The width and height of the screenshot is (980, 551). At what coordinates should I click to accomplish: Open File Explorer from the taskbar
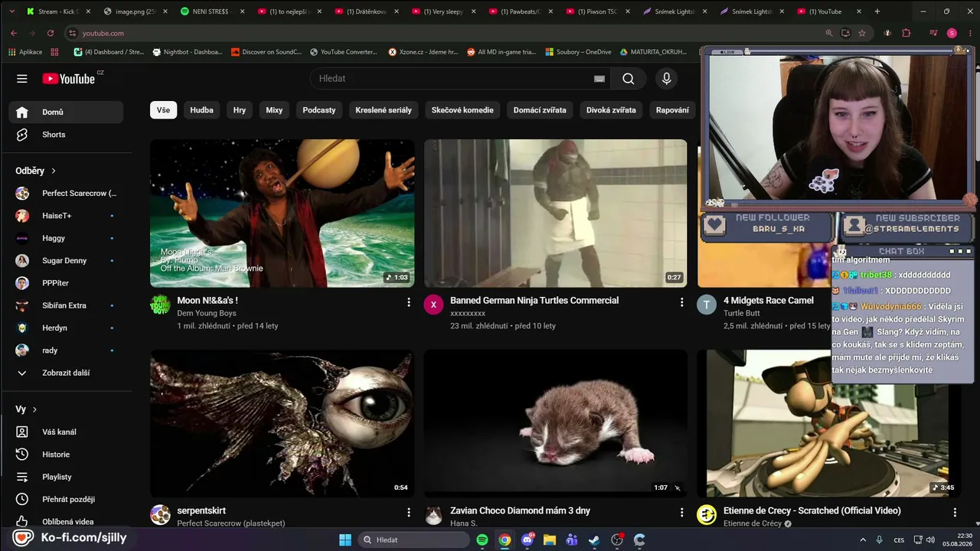550,540
